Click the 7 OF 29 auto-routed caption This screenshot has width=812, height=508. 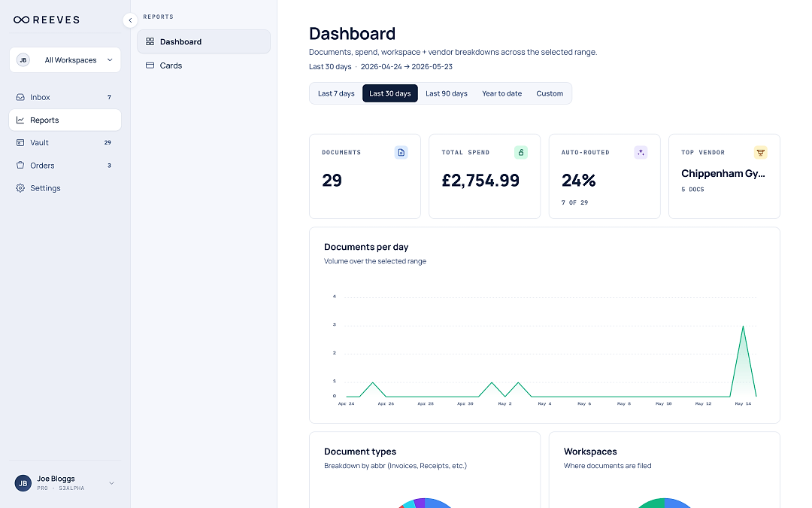click(575, 202)
